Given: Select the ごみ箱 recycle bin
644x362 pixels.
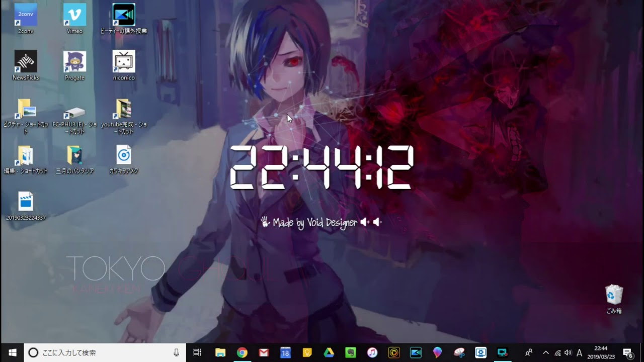Looking at the screenshot, I should (614, 299).
